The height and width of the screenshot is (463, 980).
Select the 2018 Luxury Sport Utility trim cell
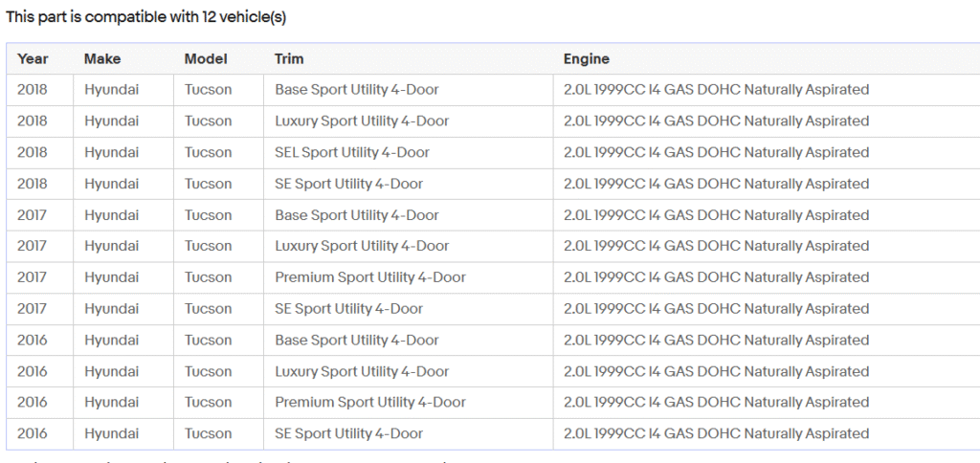tap(362, 121)
